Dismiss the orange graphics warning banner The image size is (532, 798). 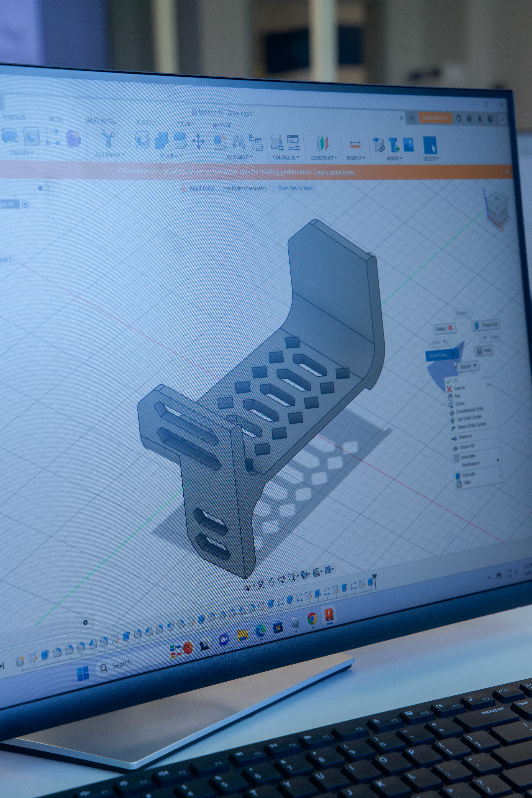click(507, 171)
